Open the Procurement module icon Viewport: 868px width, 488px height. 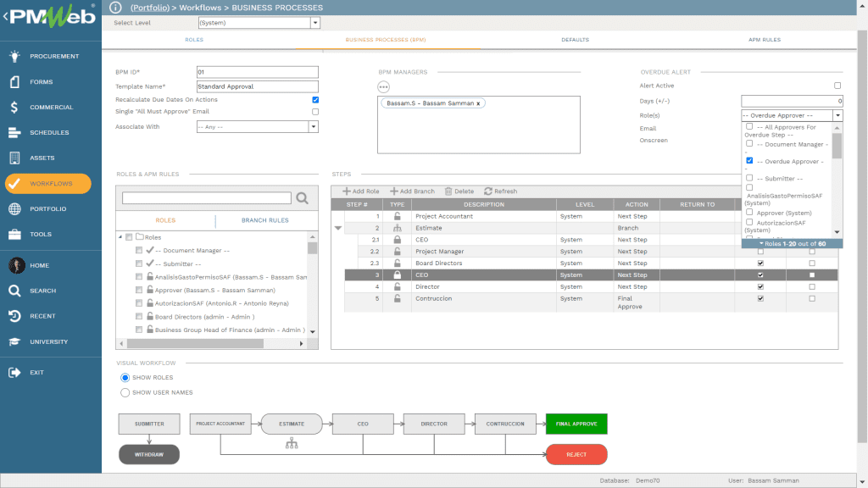14,56
